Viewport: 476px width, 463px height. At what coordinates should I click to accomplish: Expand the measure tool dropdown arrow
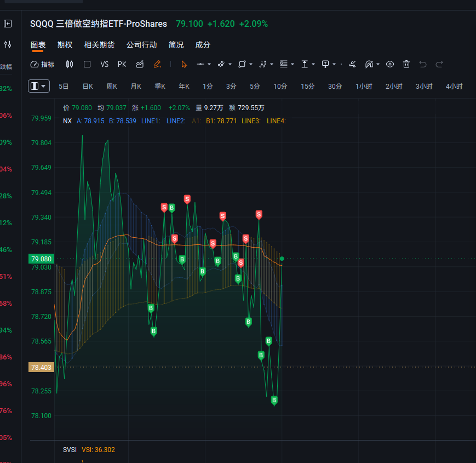pos(313,64)
